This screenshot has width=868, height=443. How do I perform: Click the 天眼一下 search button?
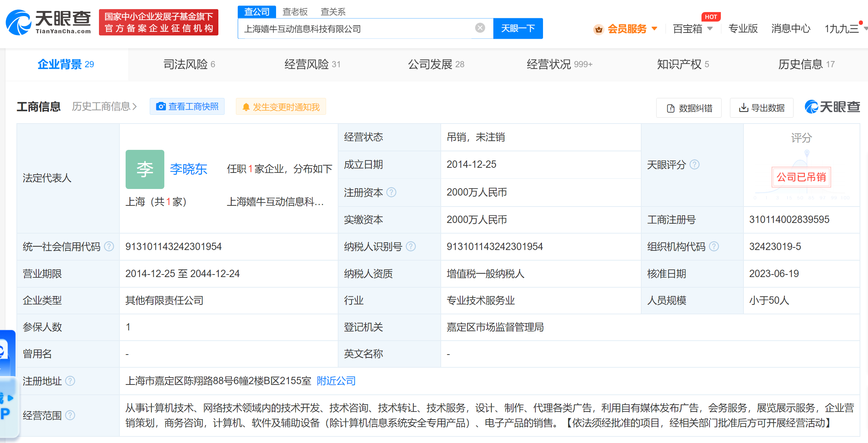[x=518, y=29]
